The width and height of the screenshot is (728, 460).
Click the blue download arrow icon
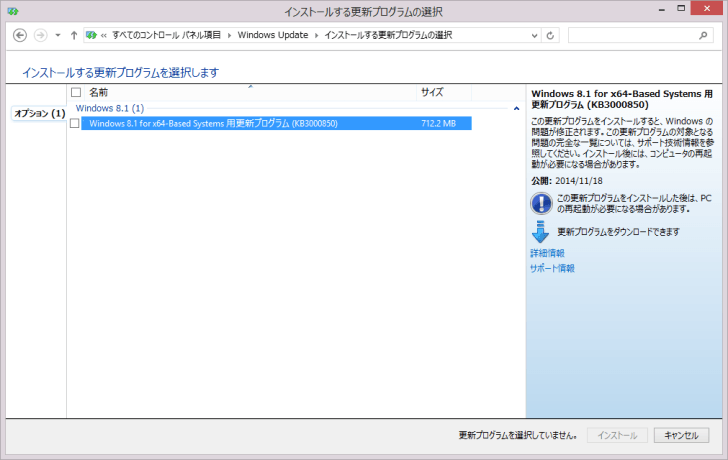(540, 232)
